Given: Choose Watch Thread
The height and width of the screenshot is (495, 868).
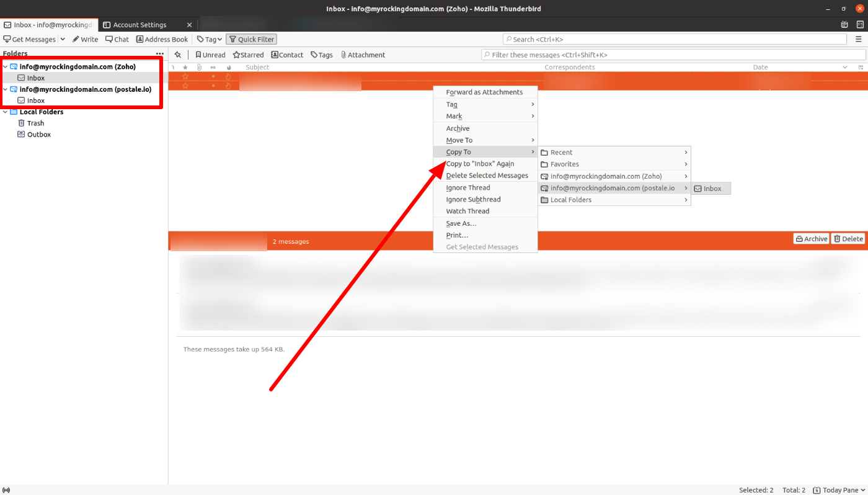Looking at the screenshot, I should pos(485,211).
